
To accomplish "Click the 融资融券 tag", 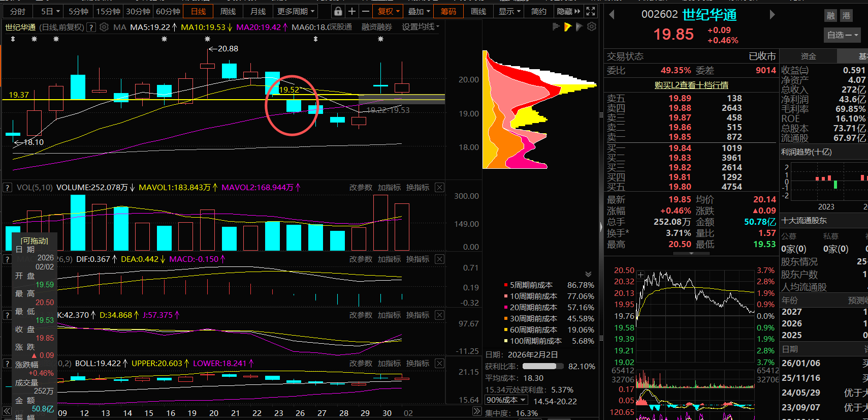I will 376,27.
